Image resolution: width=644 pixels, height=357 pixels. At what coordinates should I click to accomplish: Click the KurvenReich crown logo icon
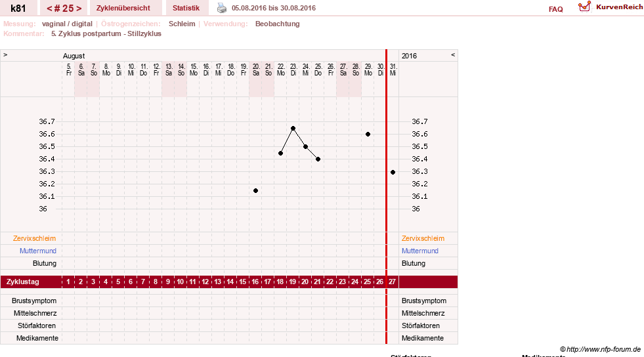point(584,7)
